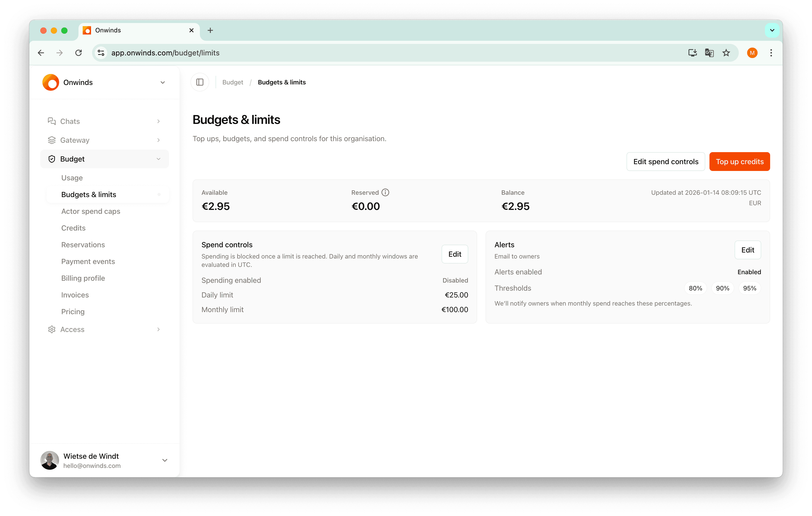The height and width of the screenshot is (516, 812).
Task: Click the Onwinds logo
Action: (x=50, y=82)
